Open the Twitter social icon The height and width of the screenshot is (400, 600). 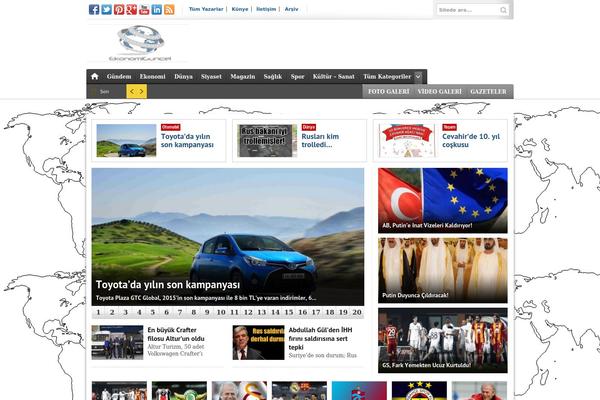pyautogui.click(x=106, y=10)
